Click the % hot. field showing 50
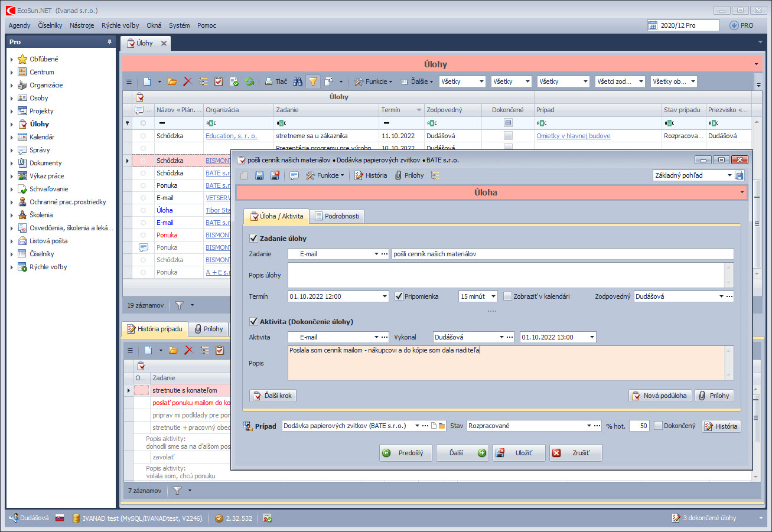The width and height of the screenshot is (772, 532). pyautogui.click(x=639, y=426)
